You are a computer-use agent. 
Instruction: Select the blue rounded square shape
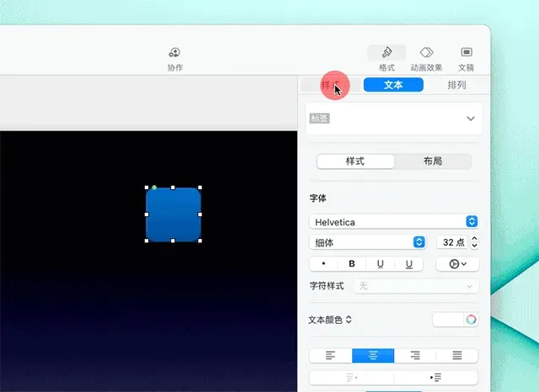pyautogui.click(x=173, y=215)
